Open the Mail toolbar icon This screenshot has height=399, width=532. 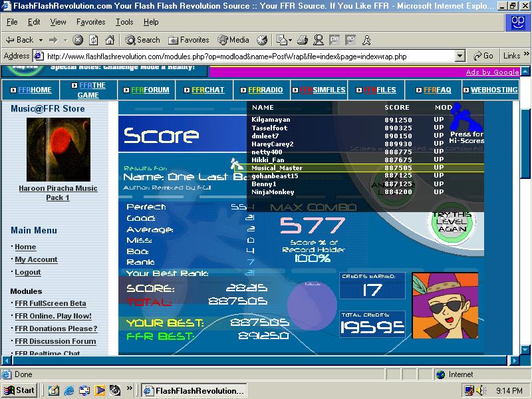click(284, 40)
